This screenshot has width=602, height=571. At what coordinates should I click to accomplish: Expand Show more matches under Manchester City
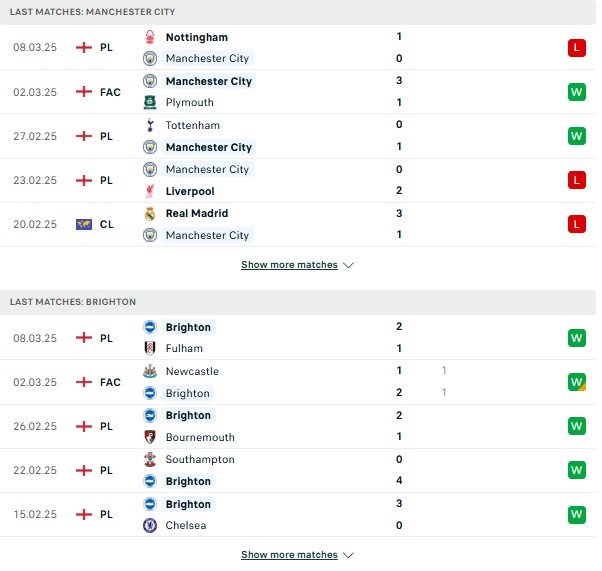(x=289, y=265)
